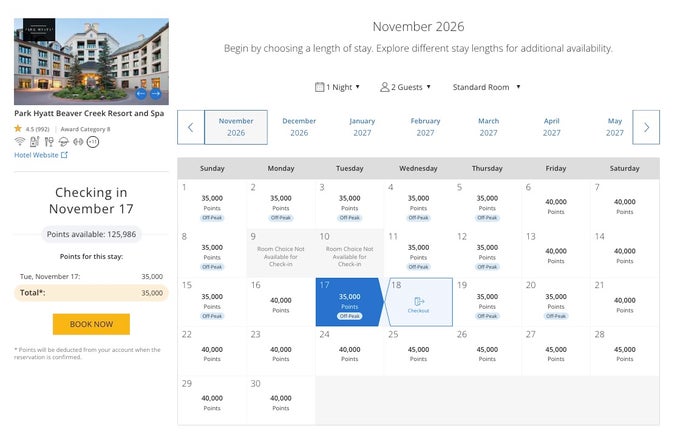Click the November 18 checkout cell
The height and width of the screenshot is (437, 700).
pyautogui.click(x=418, y=302)
